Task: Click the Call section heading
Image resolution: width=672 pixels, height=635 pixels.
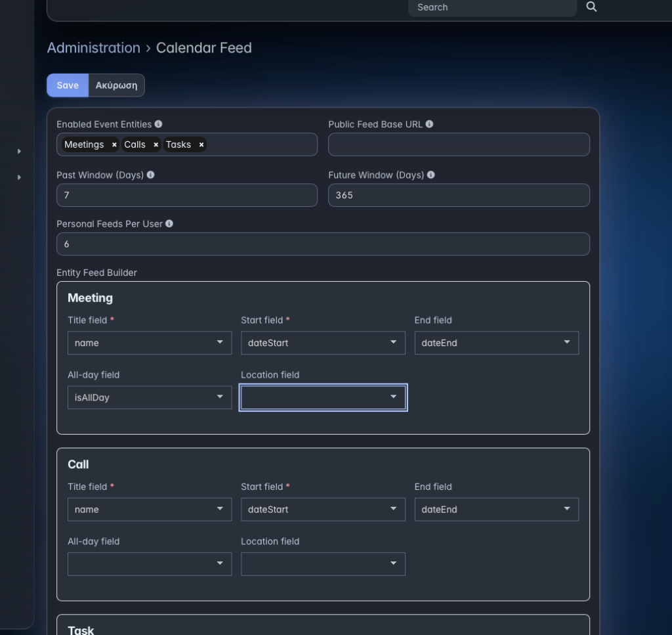Action: tap(78, 464)
